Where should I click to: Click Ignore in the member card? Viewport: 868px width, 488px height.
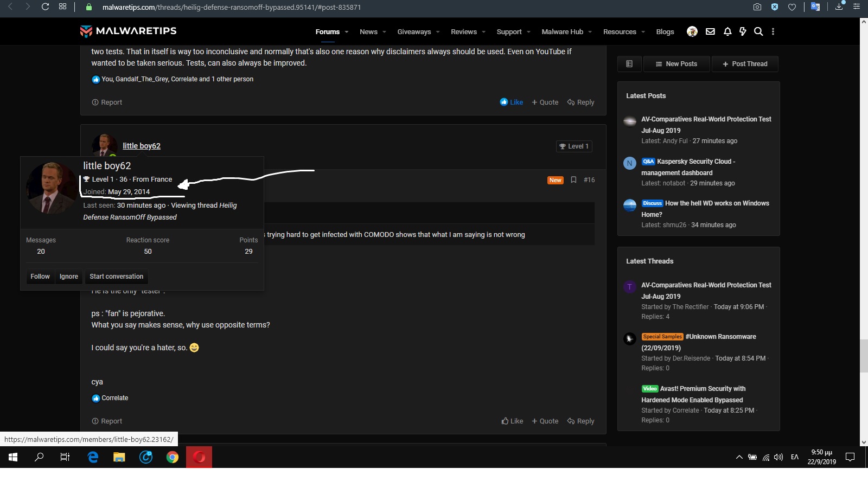point(69,277)
